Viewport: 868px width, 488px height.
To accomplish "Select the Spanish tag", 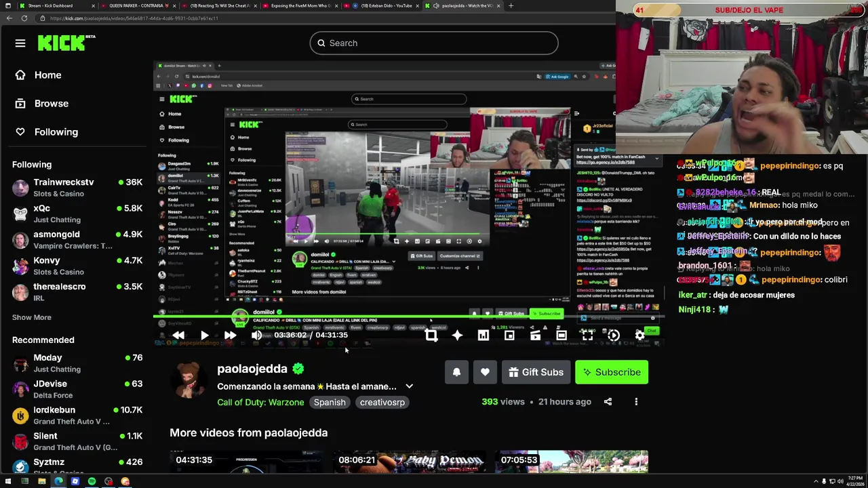I will click(330, 402).
